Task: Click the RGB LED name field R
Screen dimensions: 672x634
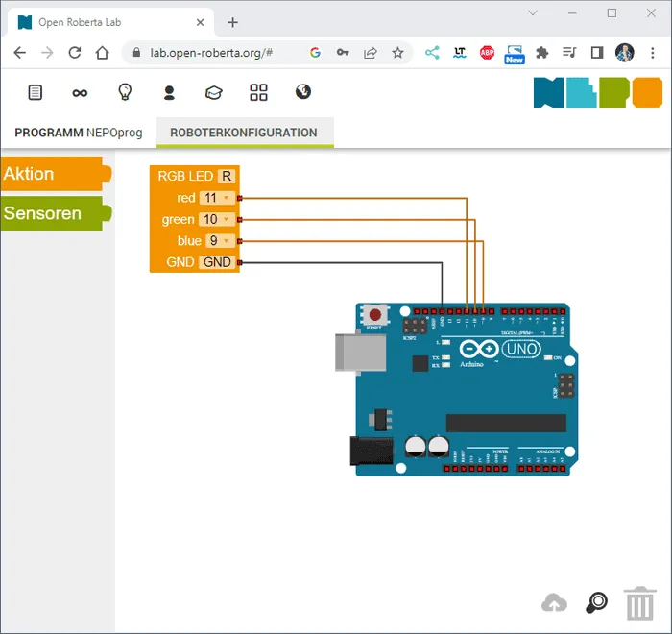Action: (227, 176)
